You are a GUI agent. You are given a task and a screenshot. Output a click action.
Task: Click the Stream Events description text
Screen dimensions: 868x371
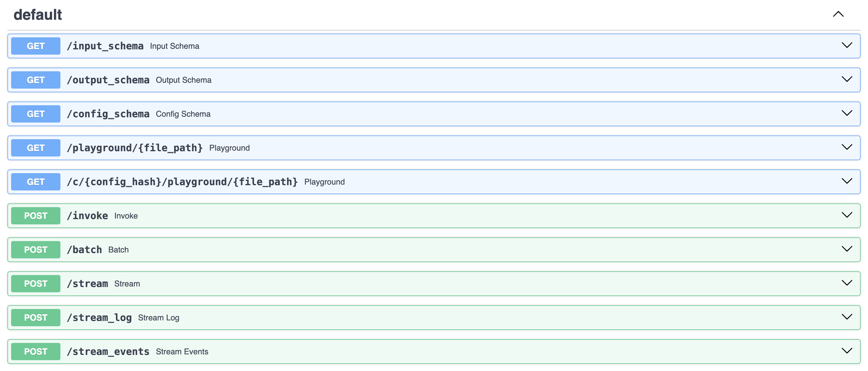point(182,352)
